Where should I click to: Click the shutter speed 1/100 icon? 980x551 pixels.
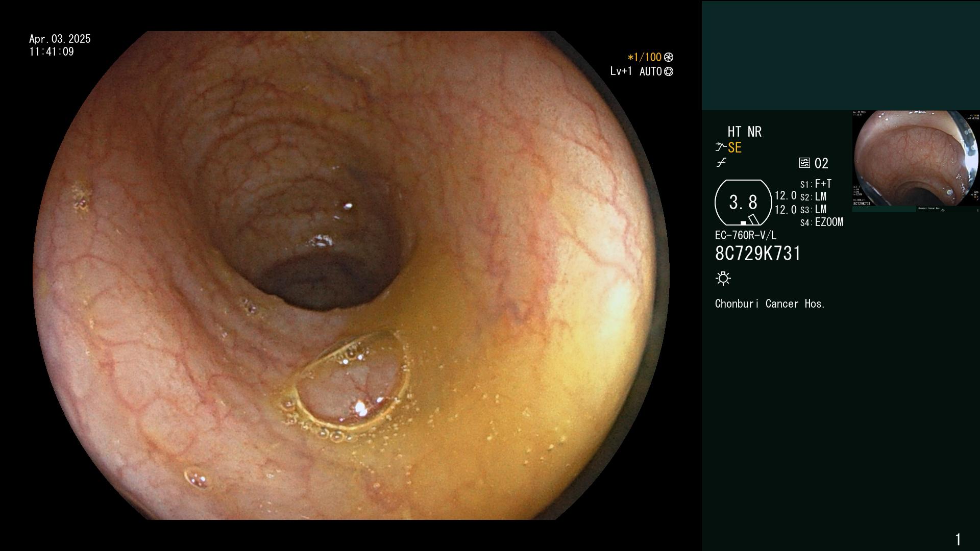point(669,58)
